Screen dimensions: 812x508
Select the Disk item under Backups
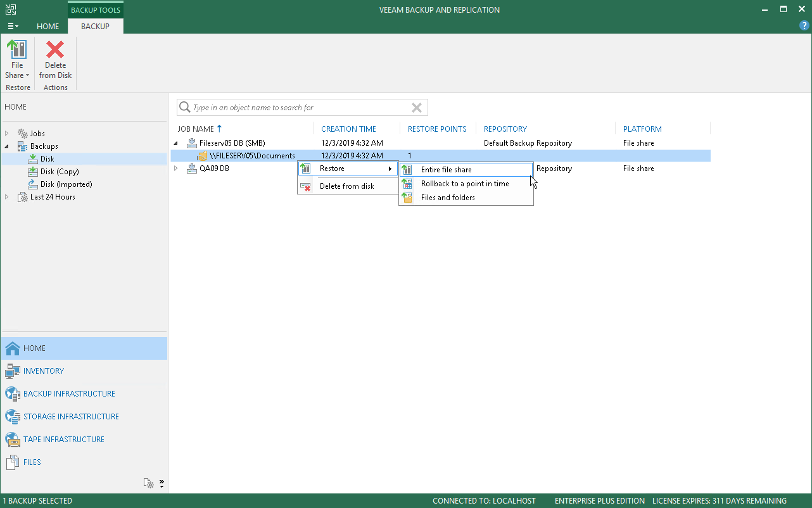48,159
